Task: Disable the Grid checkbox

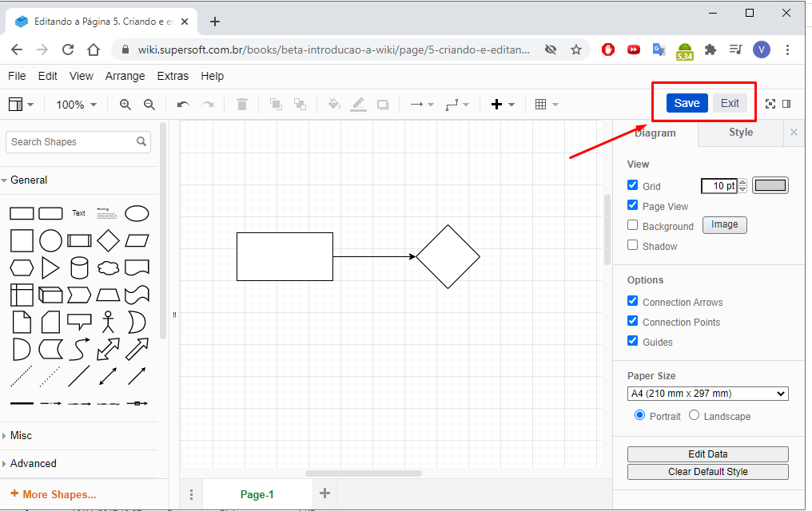Action: (x=633, y=185)
